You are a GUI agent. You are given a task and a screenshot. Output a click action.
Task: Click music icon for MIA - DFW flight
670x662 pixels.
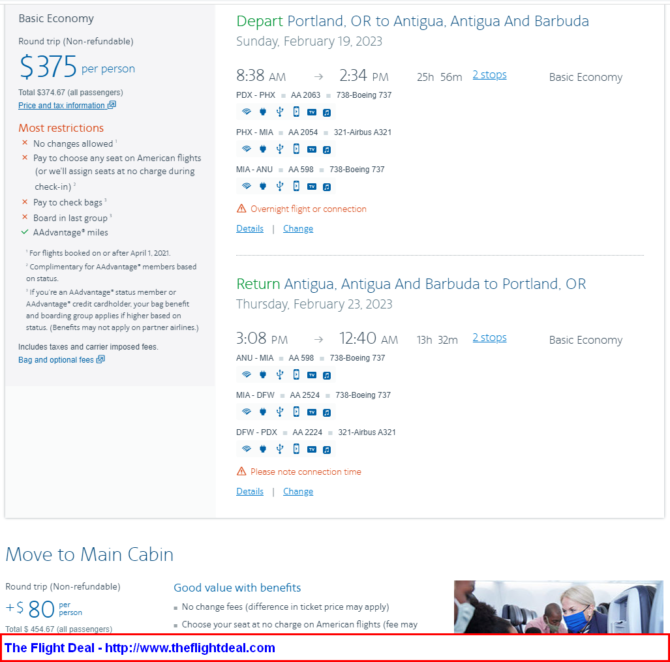click(x=327, y=412)
